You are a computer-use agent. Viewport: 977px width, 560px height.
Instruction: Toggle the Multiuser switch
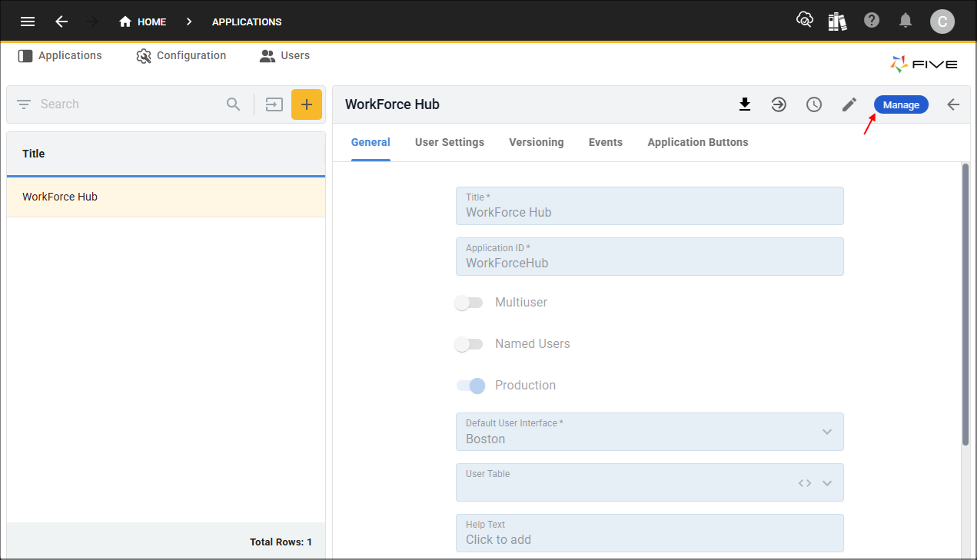[x=469, y=303]
